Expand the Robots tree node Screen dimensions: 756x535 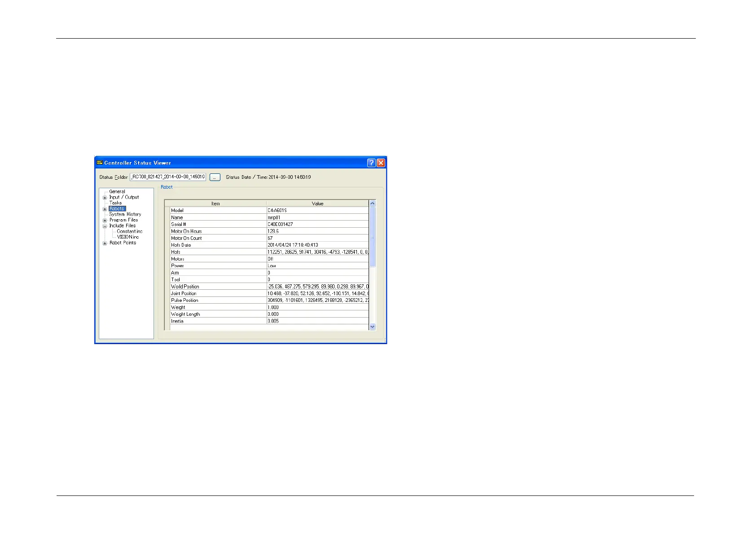tap(105, 209)
